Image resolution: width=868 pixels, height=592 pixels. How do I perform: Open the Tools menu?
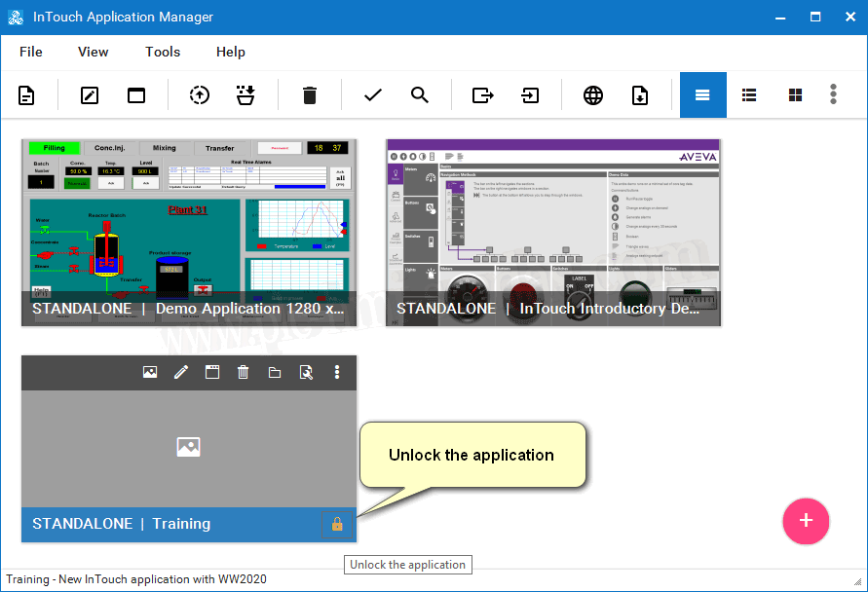click(163, 52)
